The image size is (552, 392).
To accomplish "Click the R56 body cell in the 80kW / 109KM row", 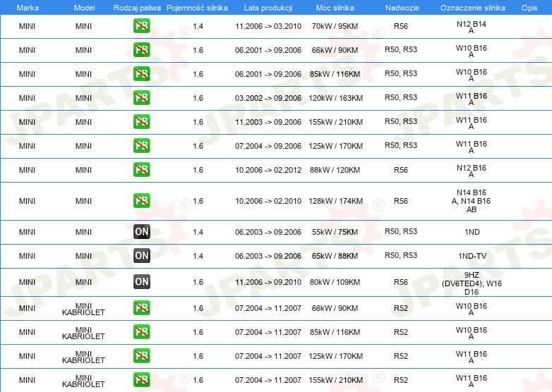I will (401, 282).
